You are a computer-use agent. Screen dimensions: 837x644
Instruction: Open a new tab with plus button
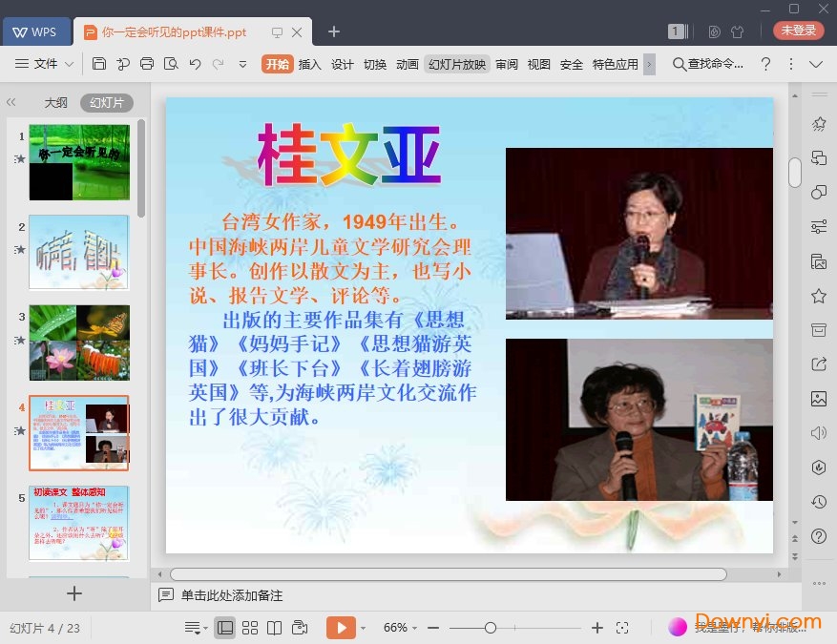(334, 32)
